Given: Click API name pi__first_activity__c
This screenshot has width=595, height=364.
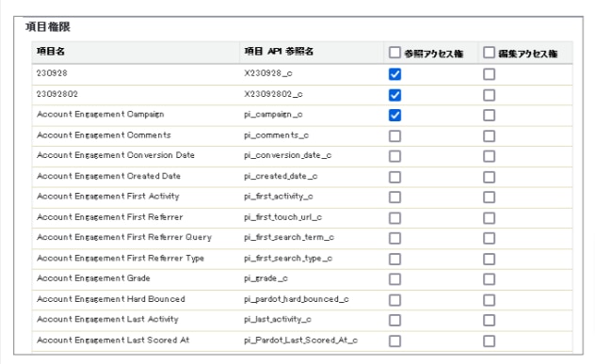Looking at the screenshot, I should pyautogui.click(x=279, y=197).
